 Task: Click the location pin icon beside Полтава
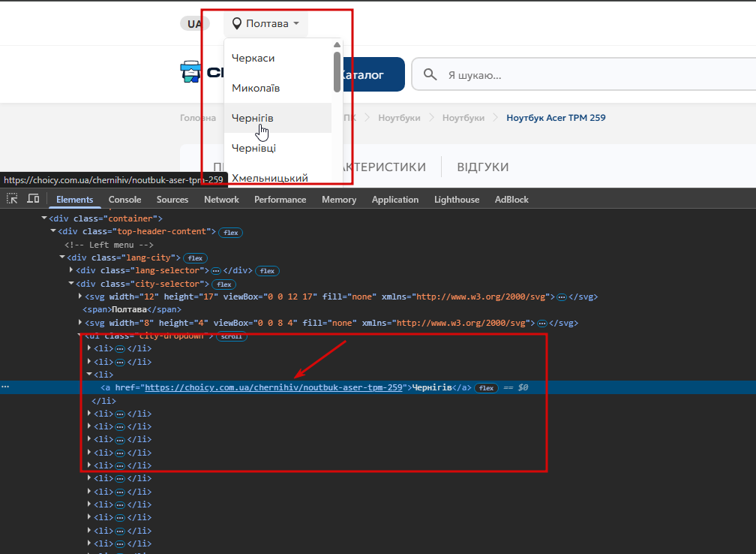(237, 24)
